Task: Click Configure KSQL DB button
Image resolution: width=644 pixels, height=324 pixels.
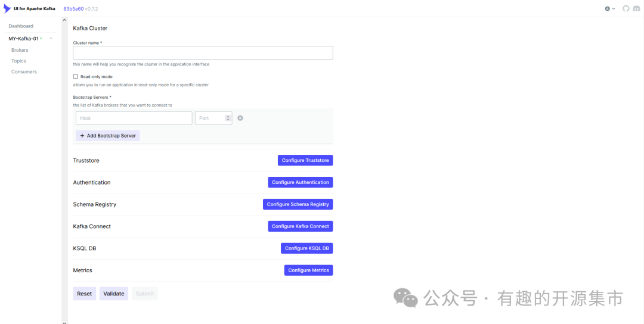Action: (307, 248)
